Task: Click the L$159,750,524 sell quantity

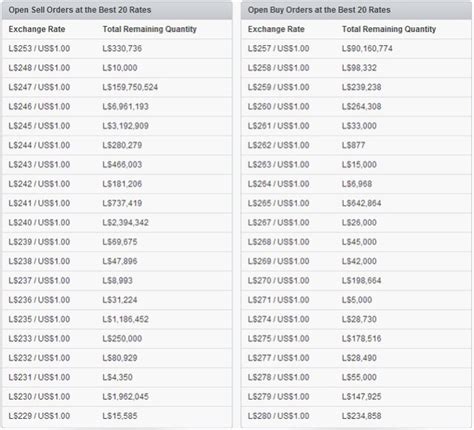Action: click(x=130, y=87)
